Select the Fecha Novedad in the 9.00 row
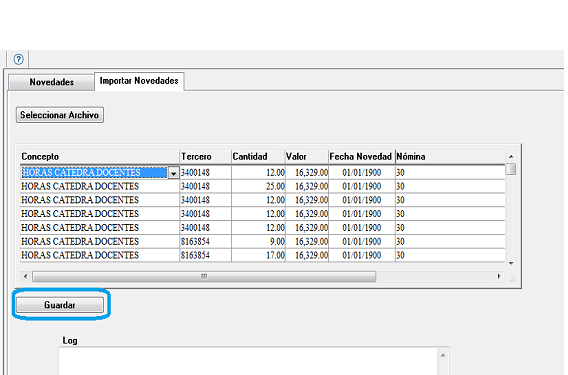This screenshot has width=568, height=375. tap(362, 241)
